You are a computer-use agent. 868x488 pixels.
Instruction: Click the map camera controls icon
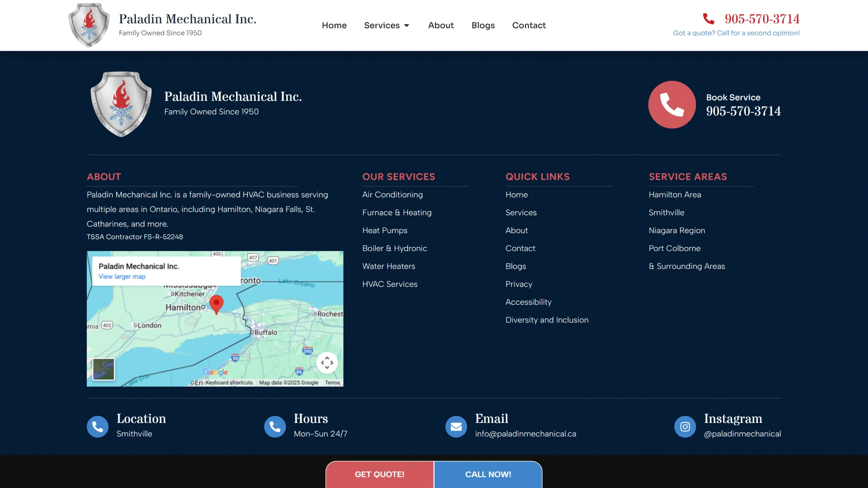327,363
